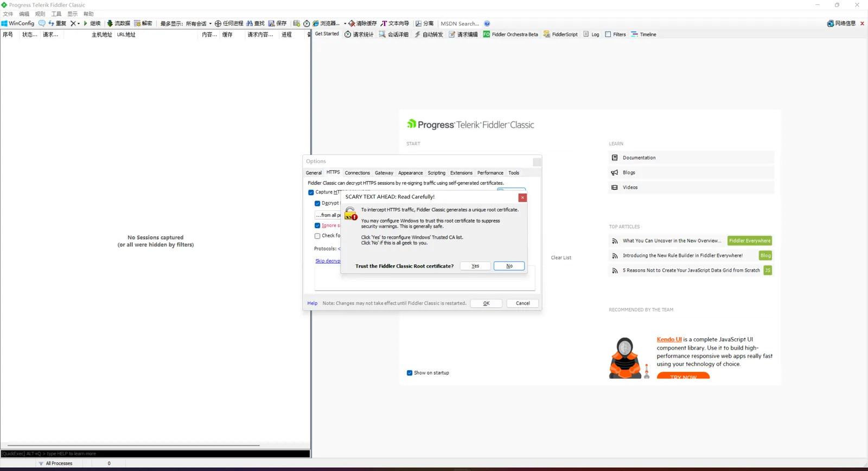Switch to the General tab in Options
This screenshot has height=471, width=868.
314,173
